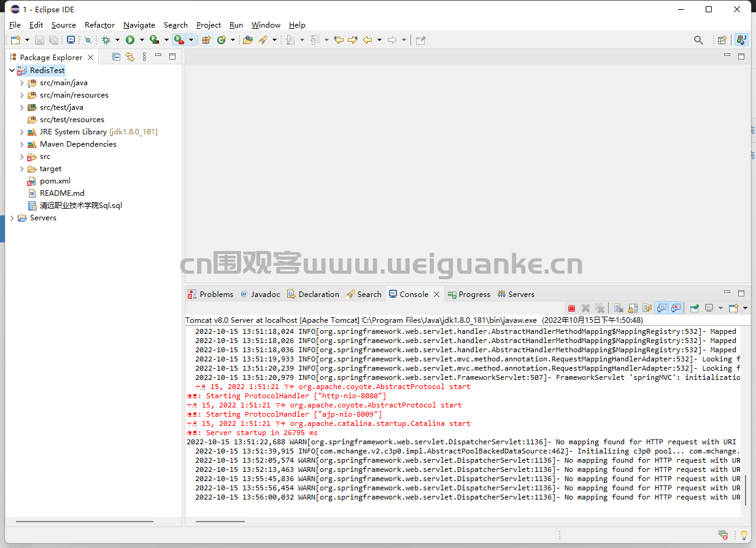Screen dimensions: 756x548
Task: Click the External Tools run icon
Action: pos(179,40)
